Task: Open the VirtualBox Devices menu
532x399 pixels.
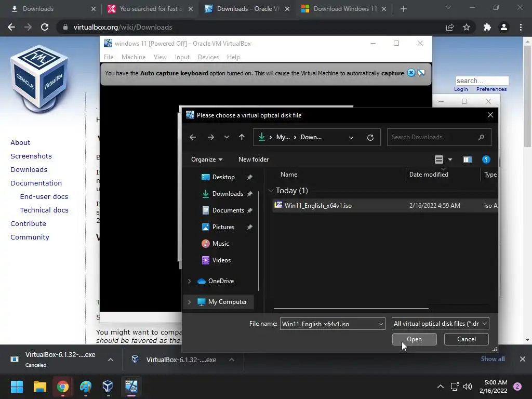Action: pos(208,57)
